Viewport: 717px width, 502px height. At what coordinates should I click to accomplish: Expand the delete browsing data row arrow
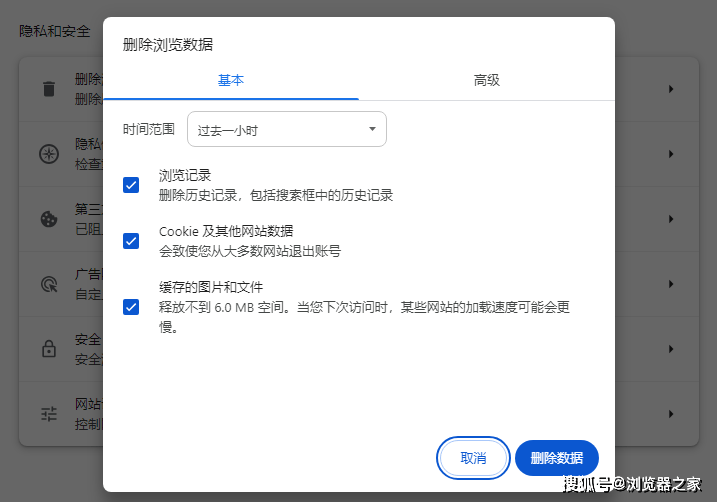pos(671,89)
